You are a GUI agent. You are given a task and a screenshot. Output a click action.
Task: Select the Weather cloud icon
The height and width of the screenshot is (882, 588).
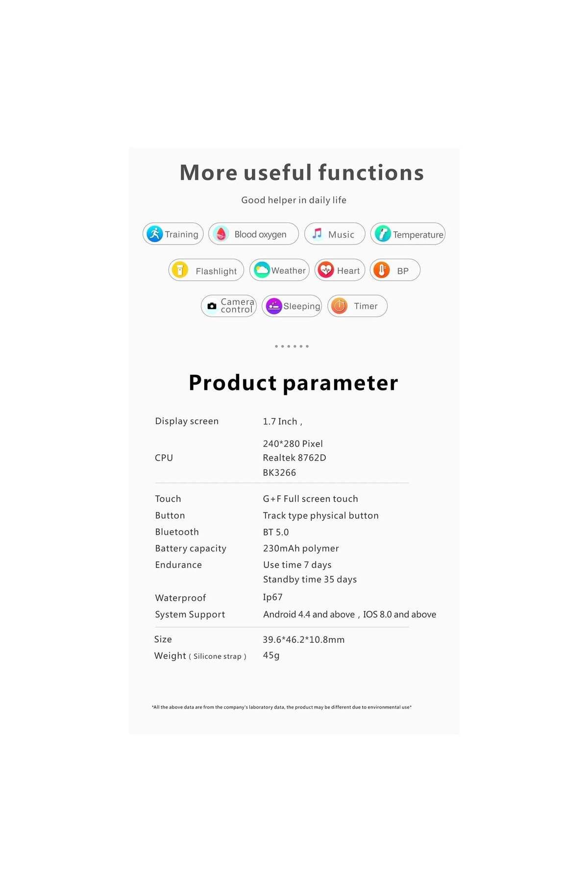pos(262,270)
